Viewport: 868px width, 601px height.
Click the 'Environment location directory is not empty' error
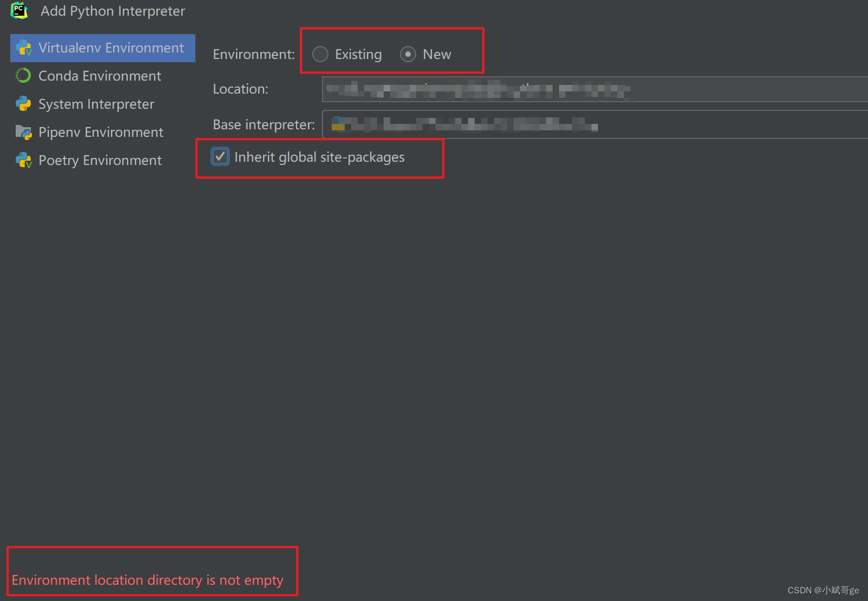click(147, 580)
